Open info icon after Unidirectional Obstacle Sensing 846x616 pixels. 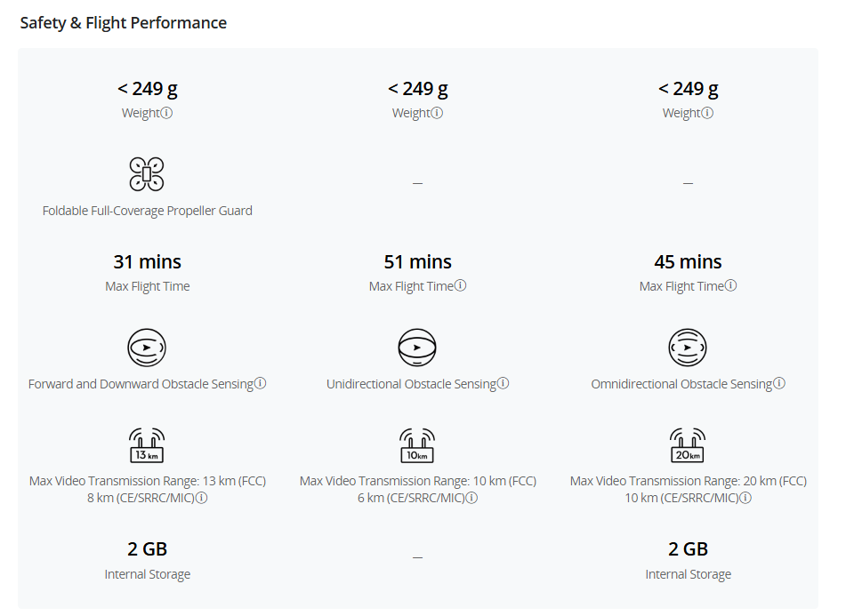pos(503,383)
